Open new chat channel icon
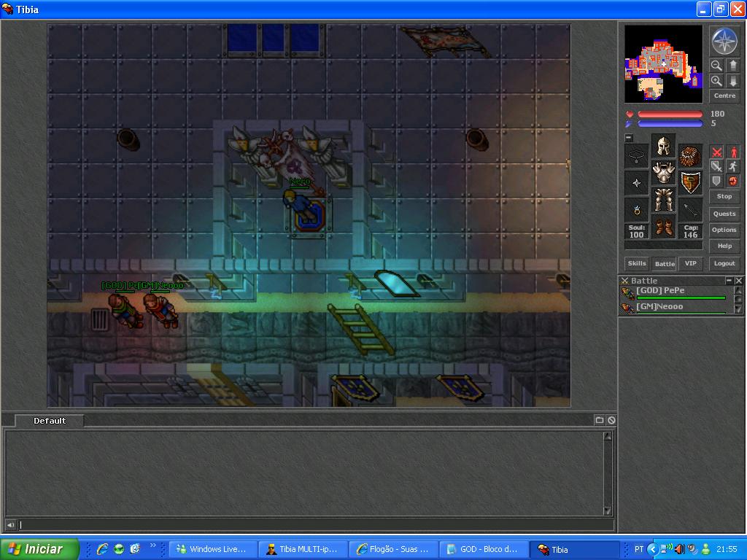The height and width of the screenshot is (560, 747). click(600, 420)
